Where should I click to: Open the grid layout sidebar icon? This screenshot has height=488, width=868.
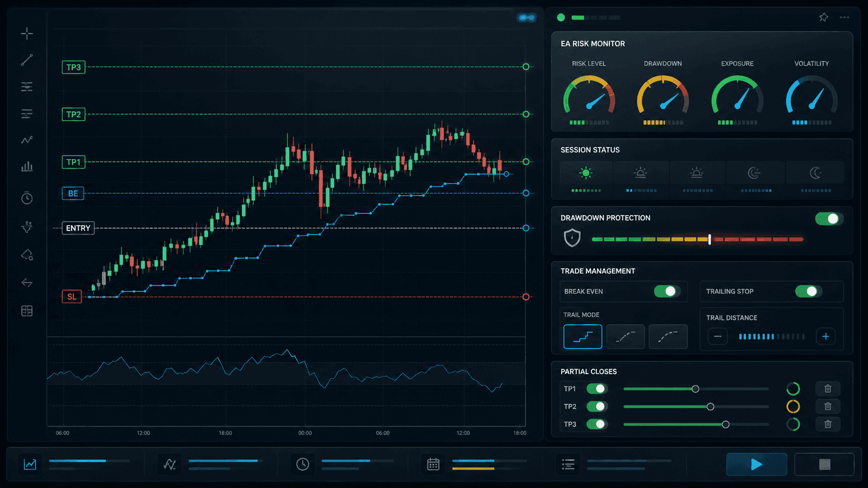click(27, 311)
